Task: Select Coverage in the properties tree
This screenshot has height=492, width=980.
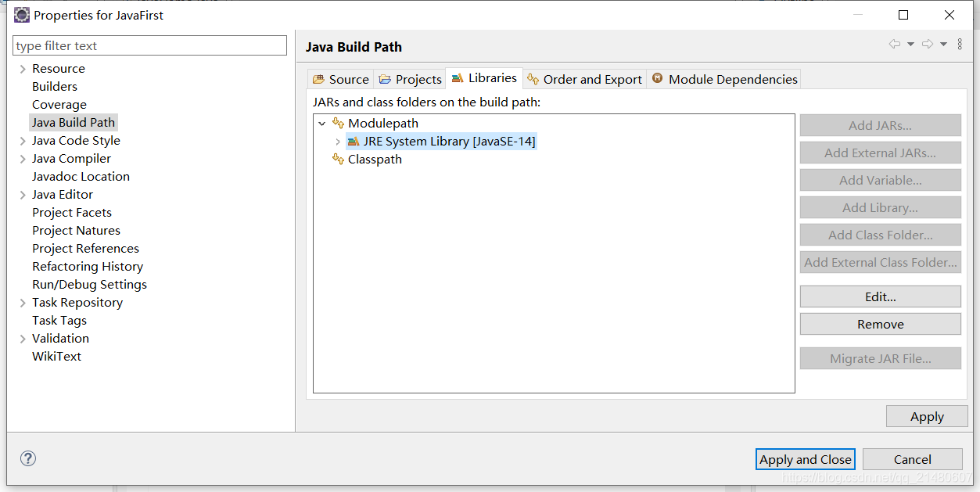Action: tap(59, 105)
